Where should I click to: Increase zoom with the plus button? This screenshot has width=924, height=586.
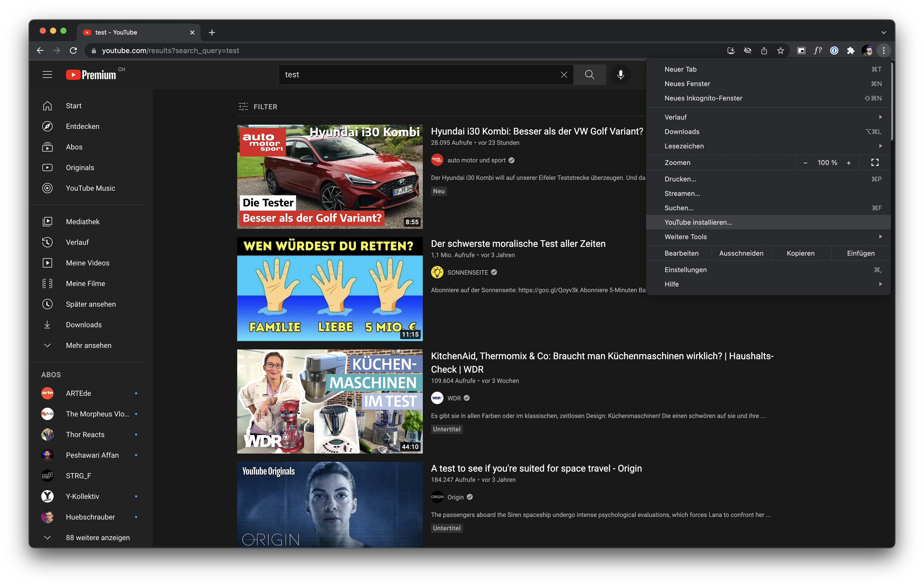coord(848,163)
